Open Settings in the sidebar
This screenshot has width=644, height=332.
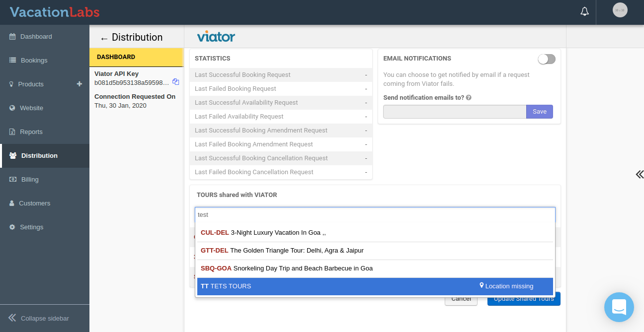tap(45, 227)
